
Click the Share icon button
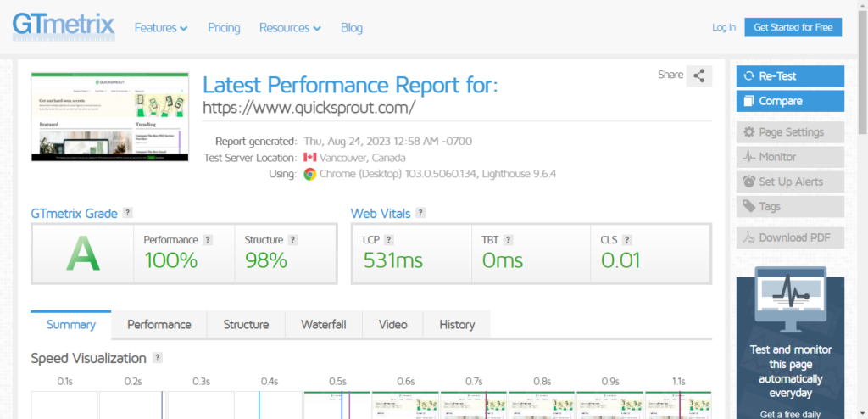tap(699, 76)
